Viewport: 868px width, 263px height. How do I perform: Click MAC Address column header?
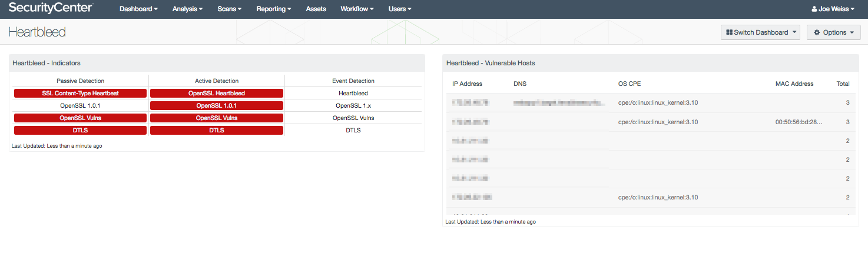click(794, 84)
